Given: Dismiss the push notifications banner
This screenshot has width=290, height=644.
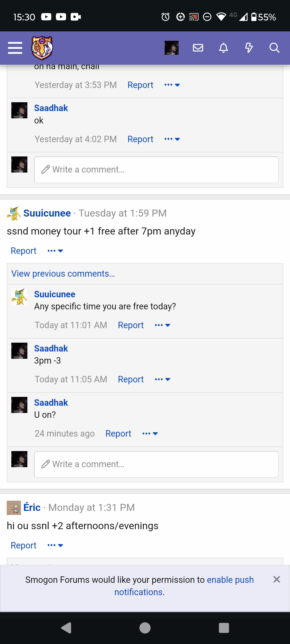Looking at the screenshot, I should (x=277, y=579).
